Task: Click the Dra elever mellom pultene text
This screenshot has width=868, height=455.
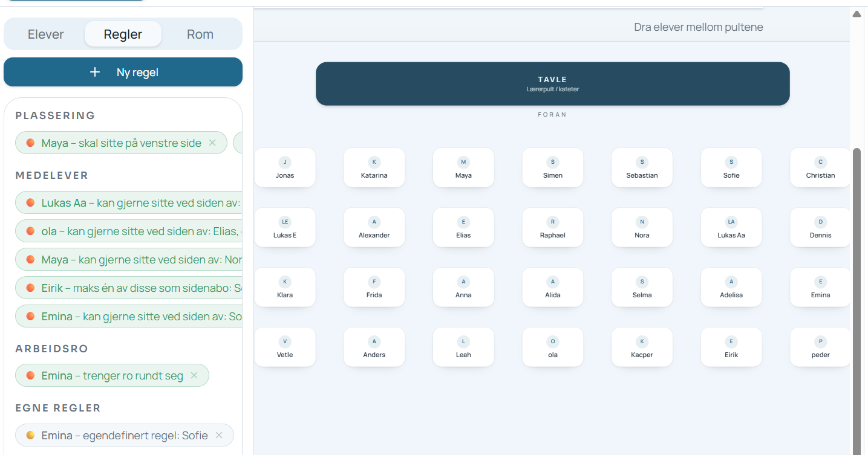Action: pyautogui.click(x=699, y=27)
